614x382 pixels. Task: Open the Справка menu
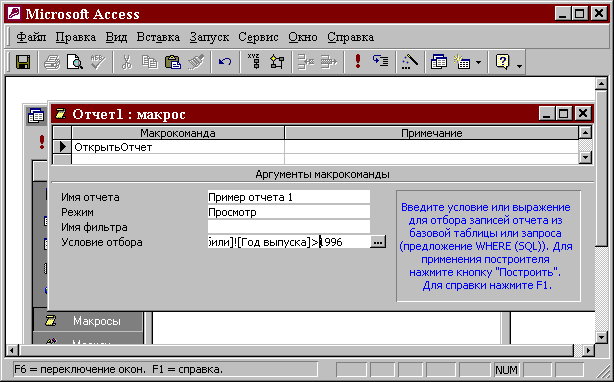click(x=350, y=37)
